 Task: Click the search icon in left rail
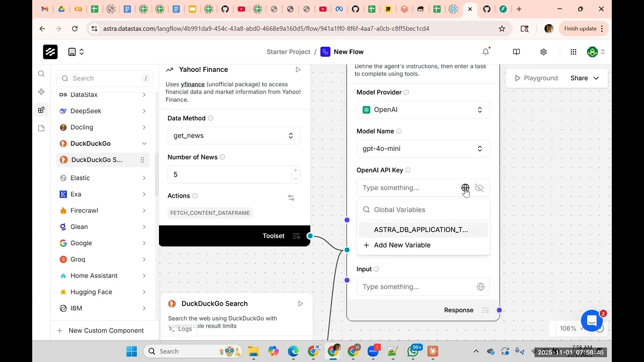(x=41, y=74)
